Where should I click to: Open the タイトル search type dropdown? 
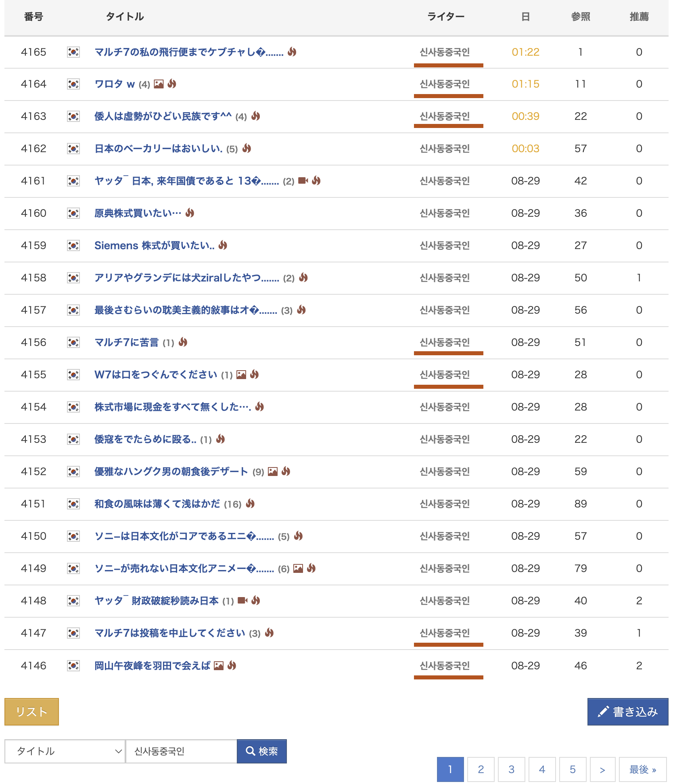[65, 751]
